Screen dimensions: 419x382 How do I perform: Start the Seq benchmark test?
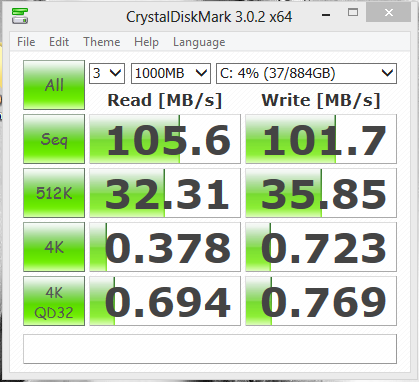tap(54, 139)
